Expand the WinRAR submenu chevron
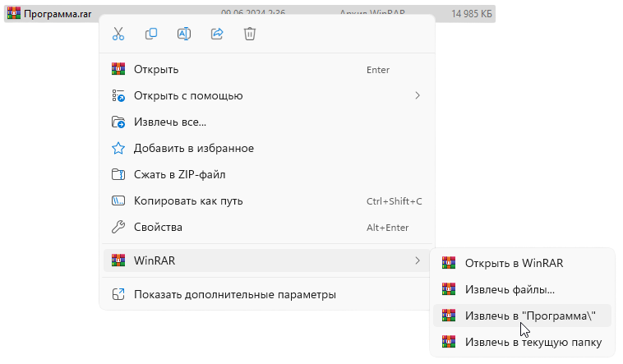623x364 pixels. click(418, 261)
